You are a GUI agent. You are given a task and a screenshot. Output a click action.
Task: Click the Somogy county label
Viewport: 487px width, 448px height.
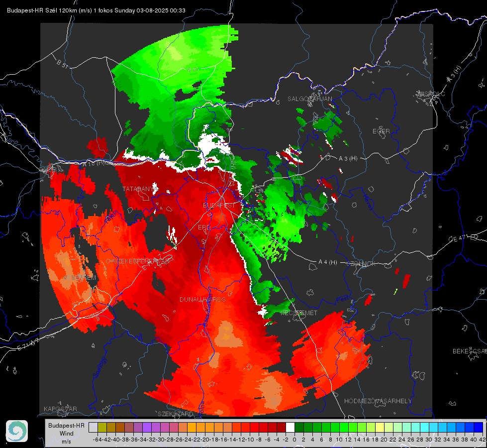[x=99, y=367]
